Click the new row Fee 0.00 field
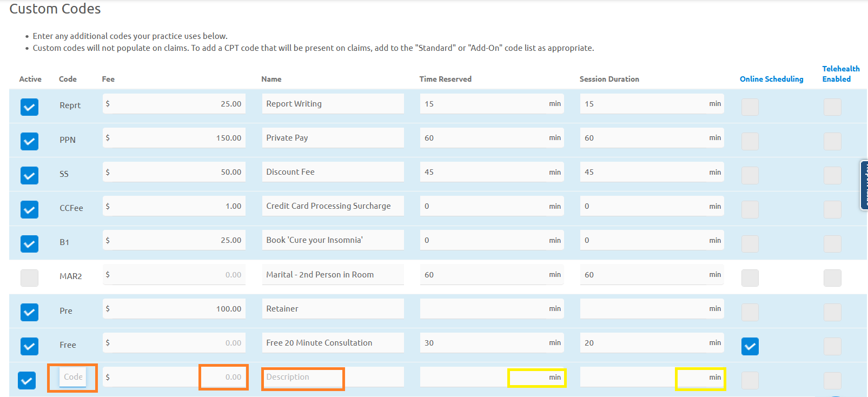 pyautogui.click(x=174, y=377)
